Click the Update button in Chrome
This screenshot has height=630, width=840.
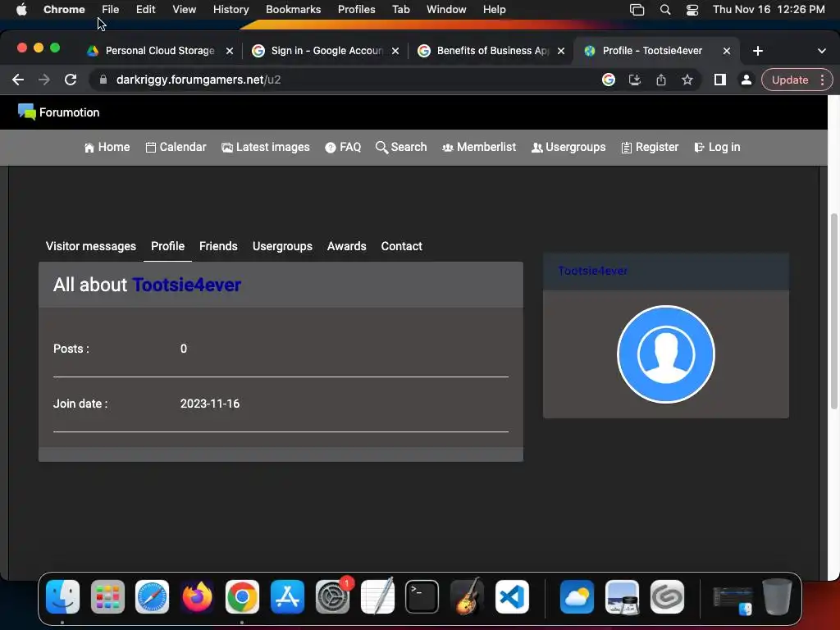790,80
